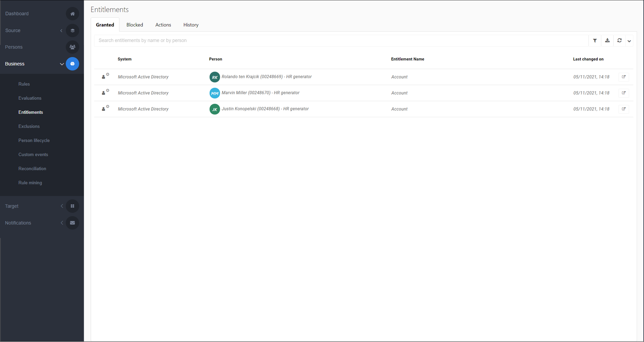Switch to the Blocked tab
Screen dimensions: 644x342
(135, 25)
